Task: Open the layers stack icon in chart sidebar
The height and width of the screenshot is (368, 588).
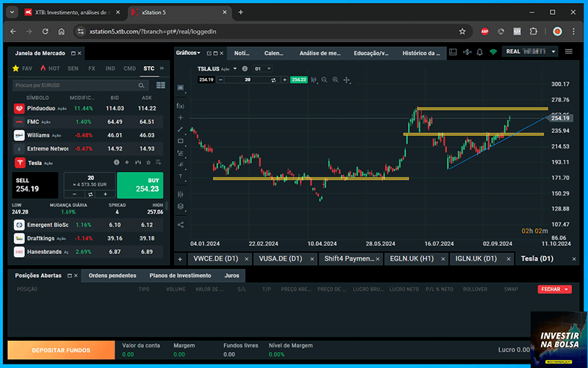Action: click(180, 206)
